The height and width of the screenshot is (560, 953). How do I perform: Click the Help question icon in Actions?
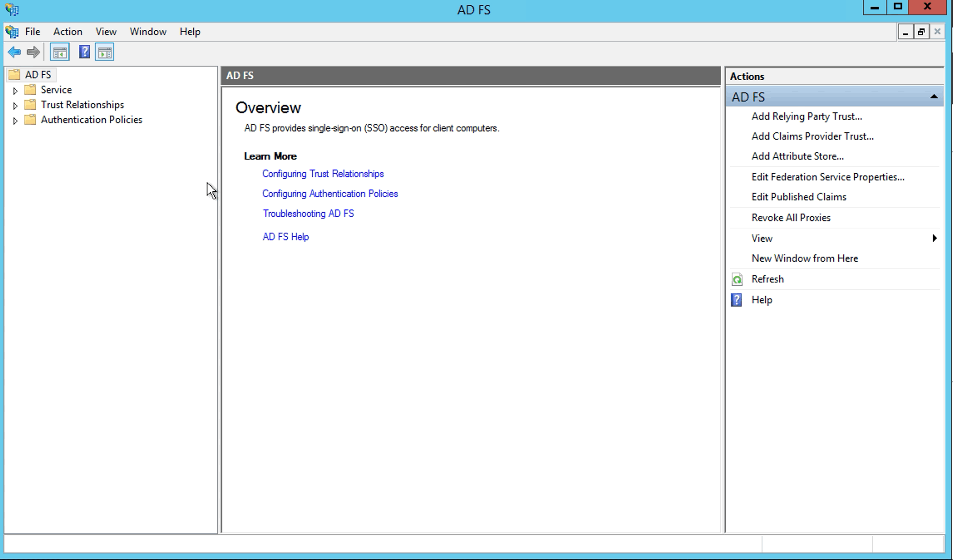coord(736,300)
